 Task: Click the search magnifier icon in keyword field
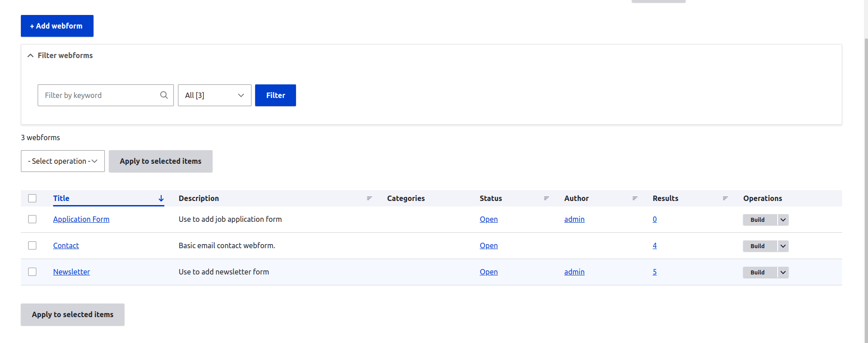pyautogui.click(x=164, y=95)
